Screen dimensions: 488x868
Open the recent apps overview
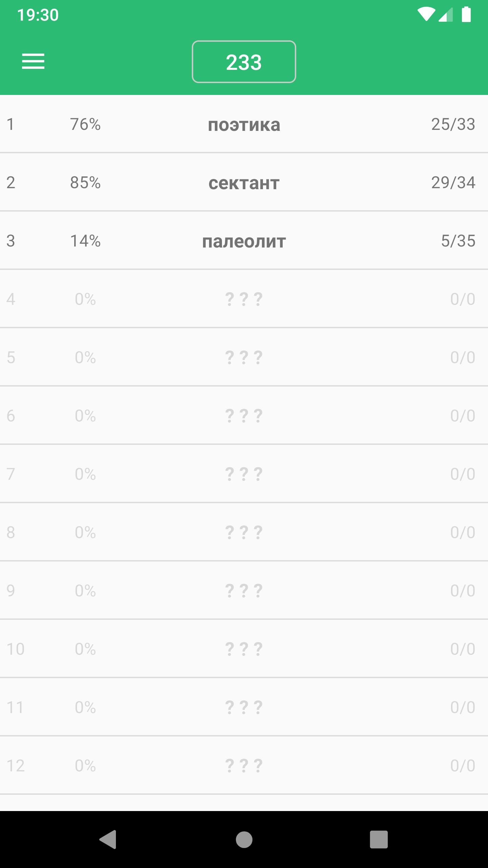tap(379, 840)
